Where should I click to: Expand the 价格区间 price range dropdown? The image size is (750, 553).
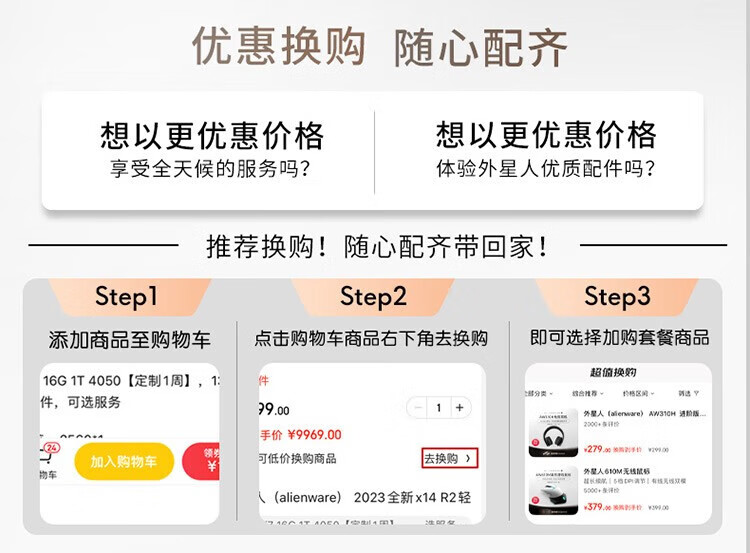tap(638, 394)
